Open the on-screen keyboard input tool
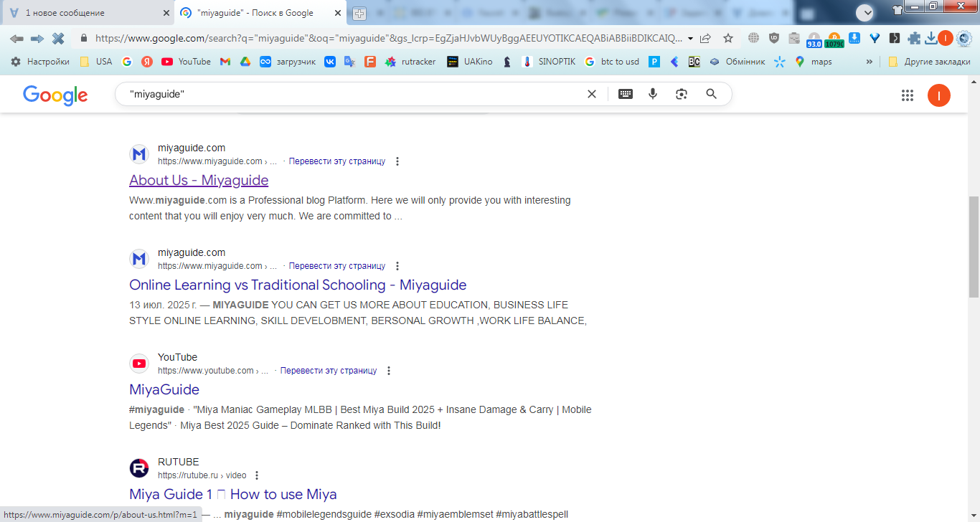980x522 pixels. pyautogui.click(x=626, y=94)
